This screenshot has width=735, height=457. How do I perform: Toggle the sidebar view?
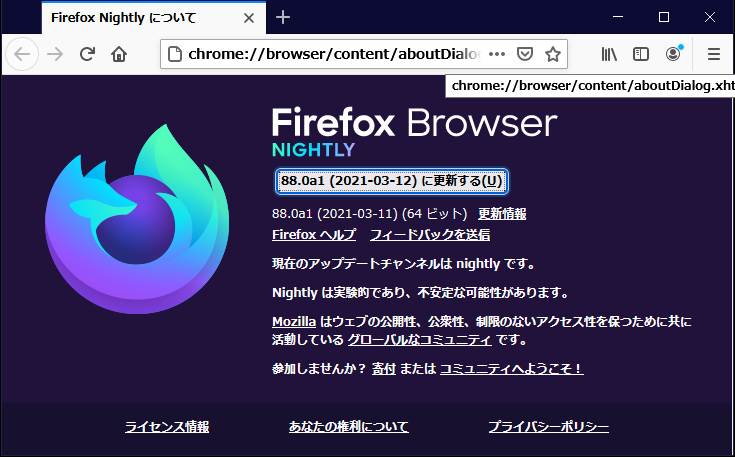[x=641, y=54]
